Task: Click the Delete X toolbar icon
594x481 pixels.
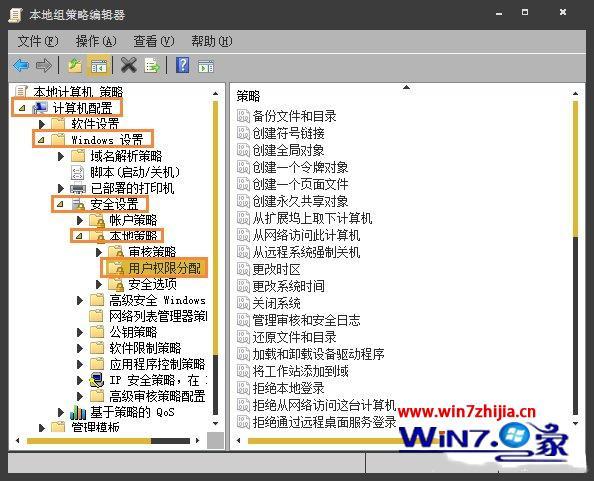Action: coord(129,65)
